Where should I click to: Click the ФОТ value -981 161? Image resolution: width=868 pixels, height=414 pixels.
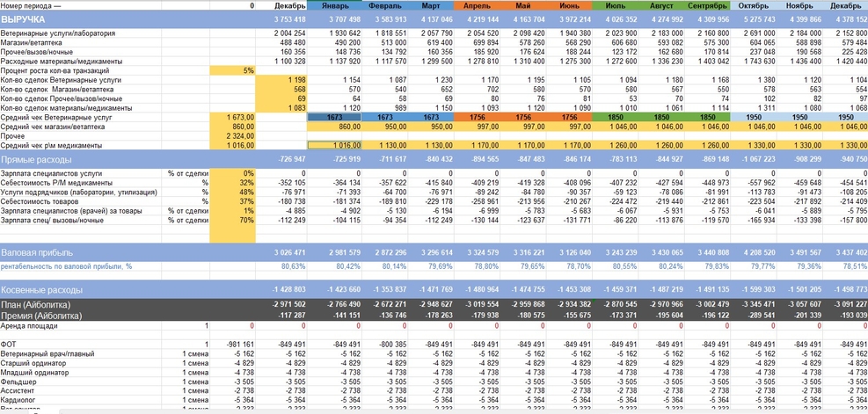click(240, 345)
